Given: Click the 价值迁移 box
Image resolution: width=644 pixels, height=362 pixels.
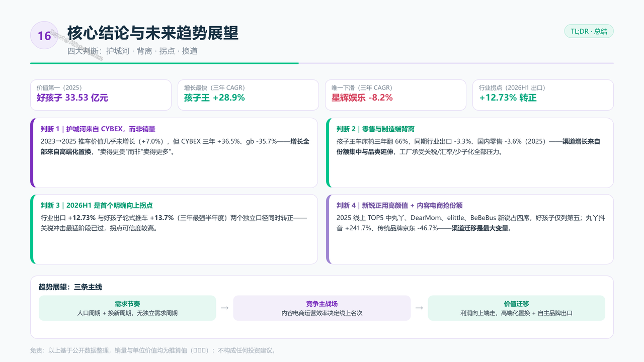Looking at the screenshot, I should (517, 308).
